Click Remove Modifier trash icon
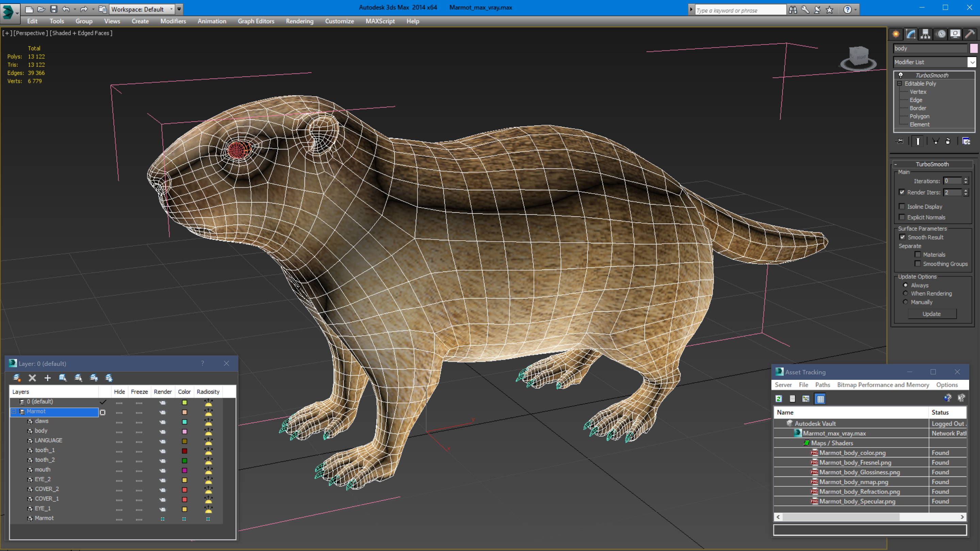 [948, 141]
